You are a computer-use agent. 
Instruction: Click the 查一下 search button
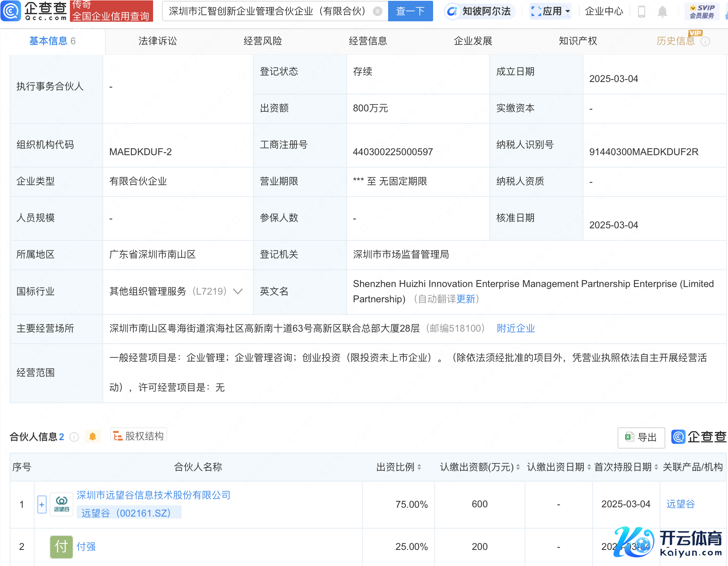click(x=410, y=11)
